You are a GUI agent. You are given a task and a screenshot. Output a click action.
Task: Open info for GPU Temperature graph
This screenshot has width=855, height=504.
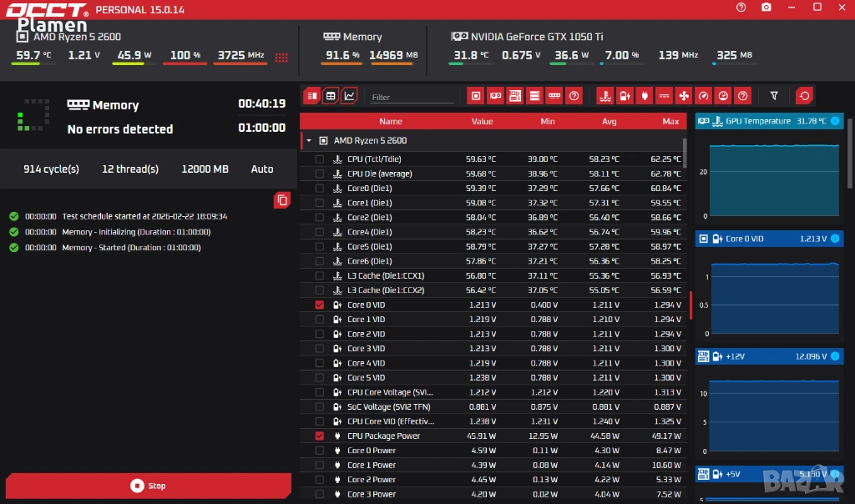coord(835,122)
